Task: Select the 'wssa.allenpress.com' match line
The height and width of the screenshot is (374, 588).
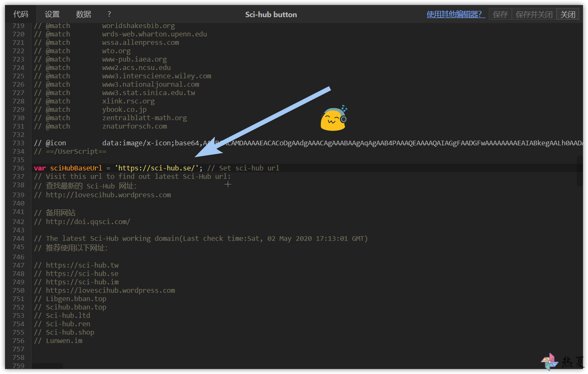Action: pos(141,42)
